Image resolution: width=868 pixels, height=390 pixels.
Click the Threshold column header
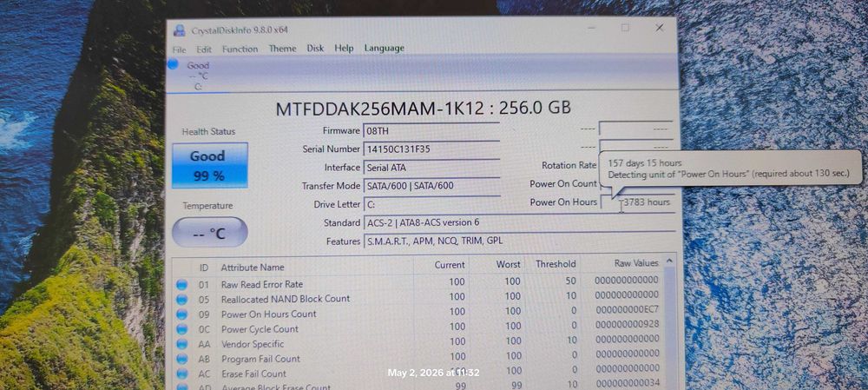556,264
